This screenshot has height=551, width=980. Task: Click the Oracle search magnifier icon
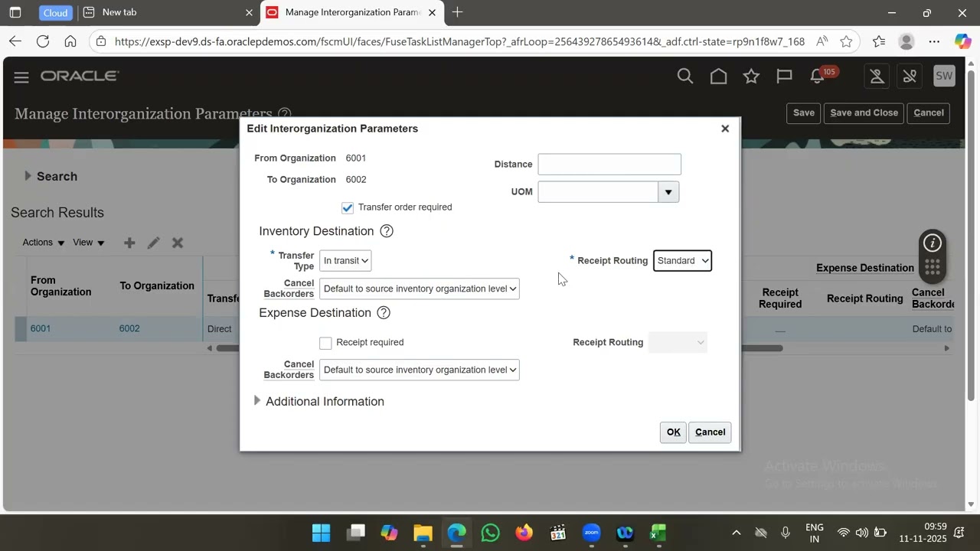pos(685,77)
